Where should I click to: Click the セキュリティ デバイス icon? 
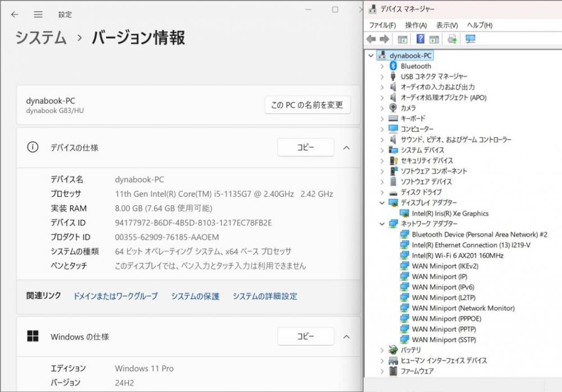pos(393,161)
